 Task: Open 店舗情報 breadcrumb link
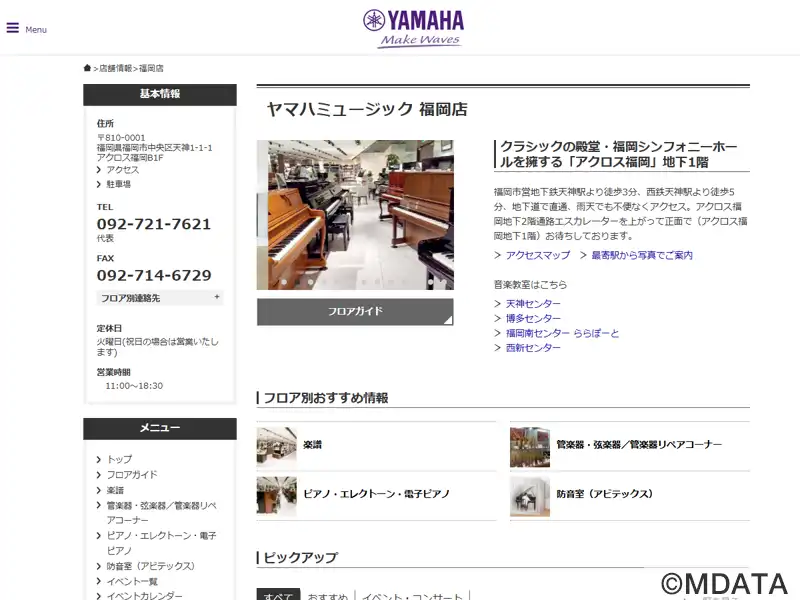click(x=115, y=68)
